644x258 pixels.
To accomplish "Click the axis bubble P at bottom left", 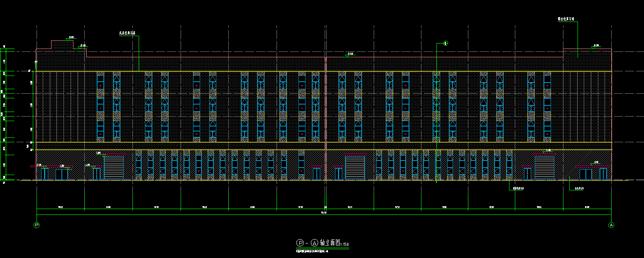I will click(37, 225).
